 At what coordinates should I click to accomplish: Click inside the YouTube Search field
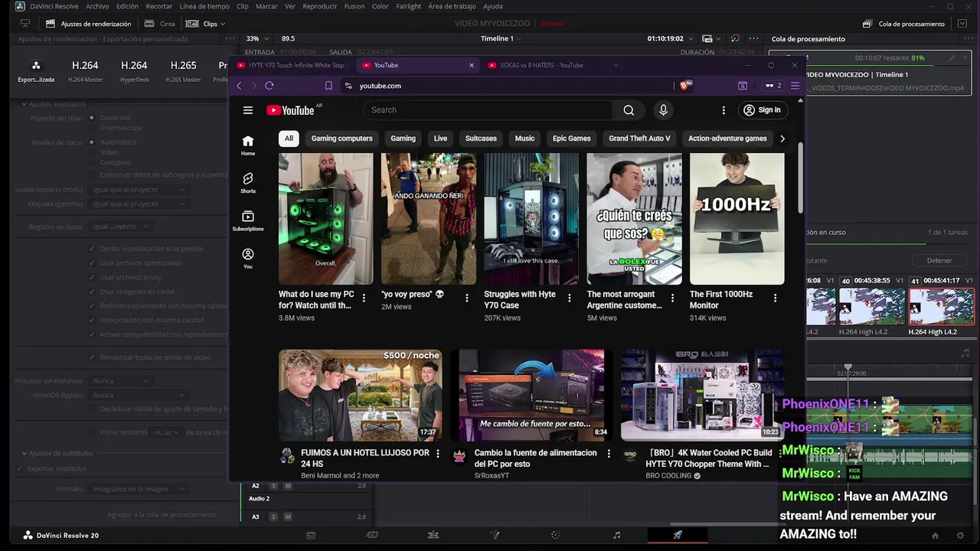point(488,110)
